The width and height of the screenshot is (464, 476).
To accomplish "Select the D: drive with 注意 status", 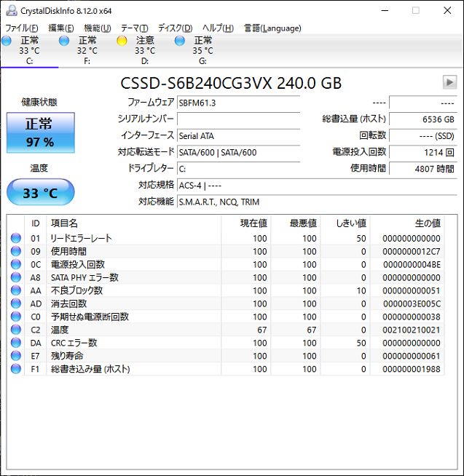I will pyautogui.click(x=145, y=51).
